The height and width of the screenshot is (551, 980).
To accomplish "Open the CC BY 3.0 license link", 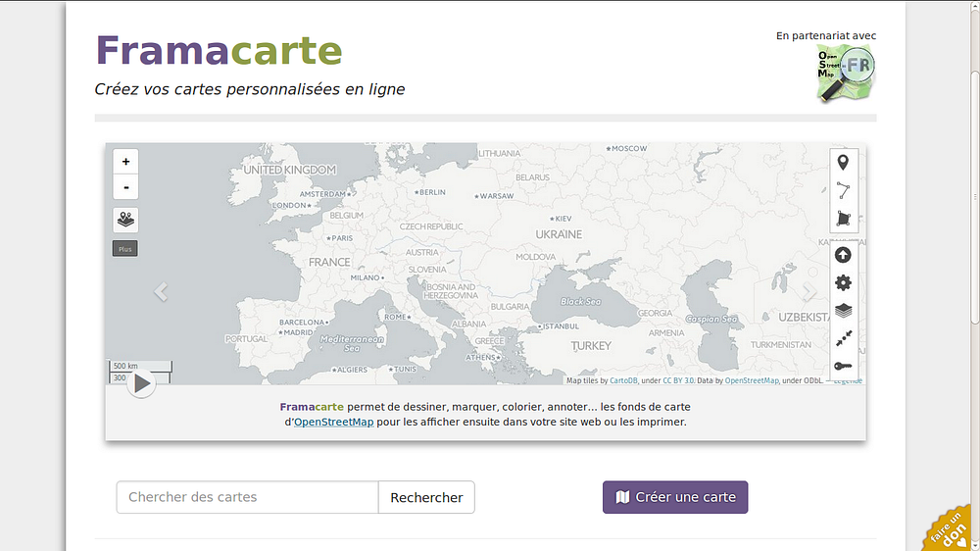I will point(678,380).
